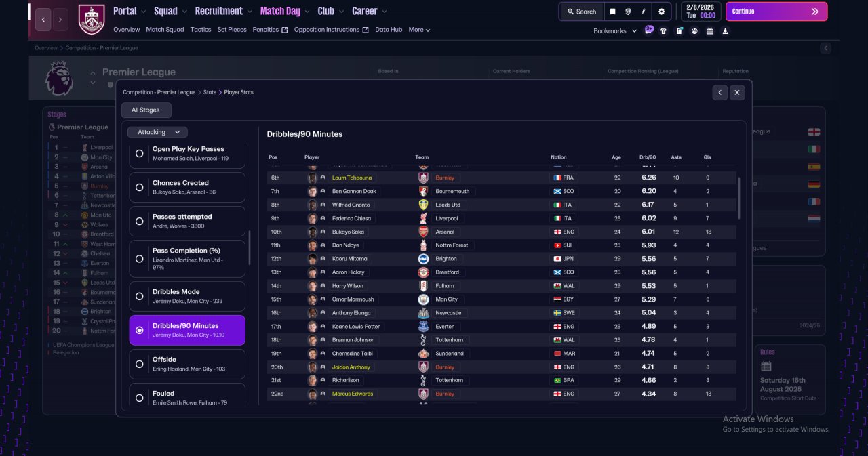Screen dimensions: 868x456
Task: Click the Man City crest in Omar Marmoush's row
Action: coord(424,299)
